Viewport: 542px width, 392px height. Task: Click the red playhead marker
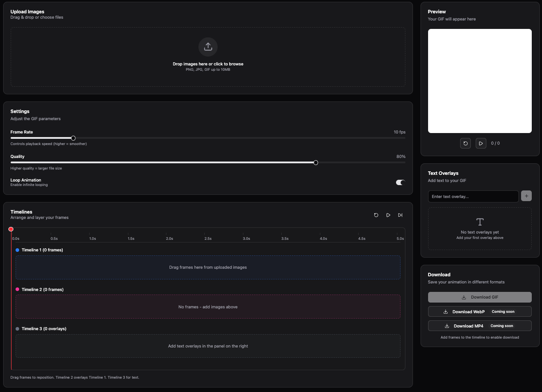point(11,229)
